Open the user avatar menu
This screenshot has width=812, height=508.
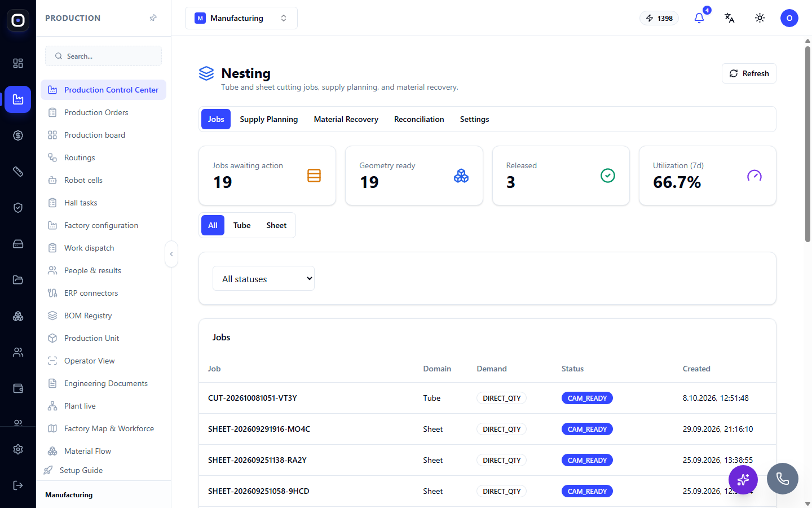pos(789,18)
